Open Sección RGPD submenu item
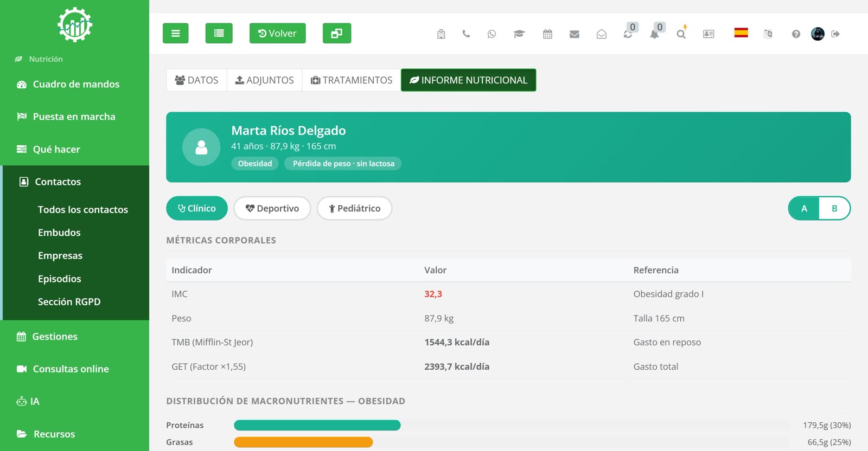This screenshot has height=451, width=868. point(69,302)
